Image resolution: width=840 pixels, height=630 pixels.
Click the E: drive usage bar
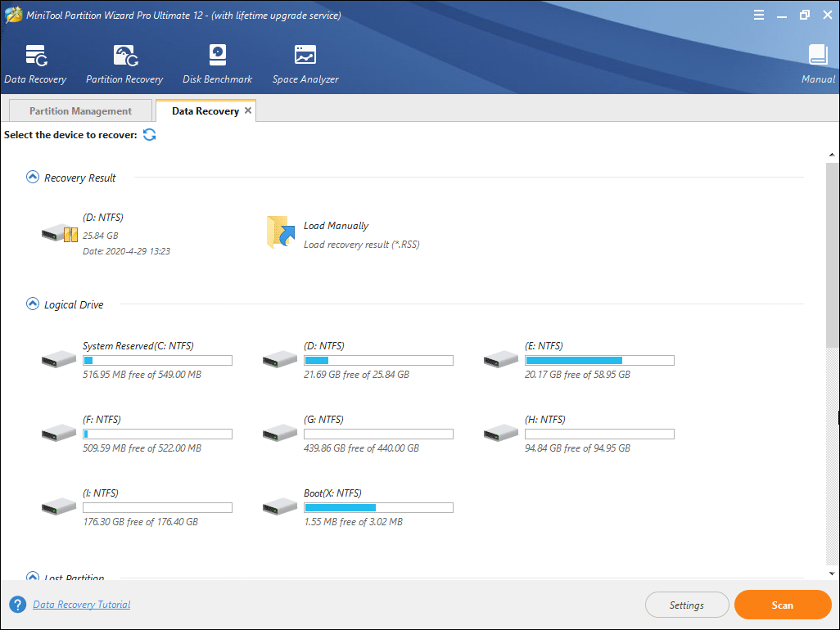(x=599, y=360)
